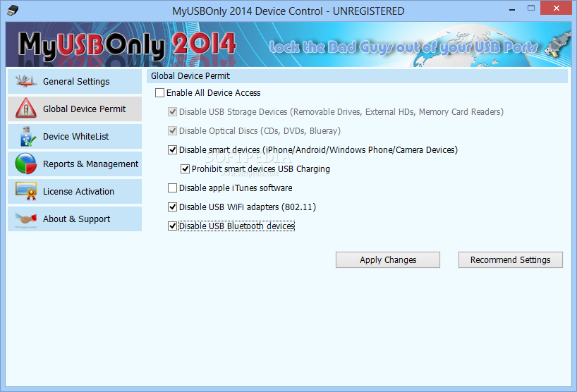Click the Swiss knife General Settings icon
Screen dimensions: 577x392
click(x=26, y=81)
